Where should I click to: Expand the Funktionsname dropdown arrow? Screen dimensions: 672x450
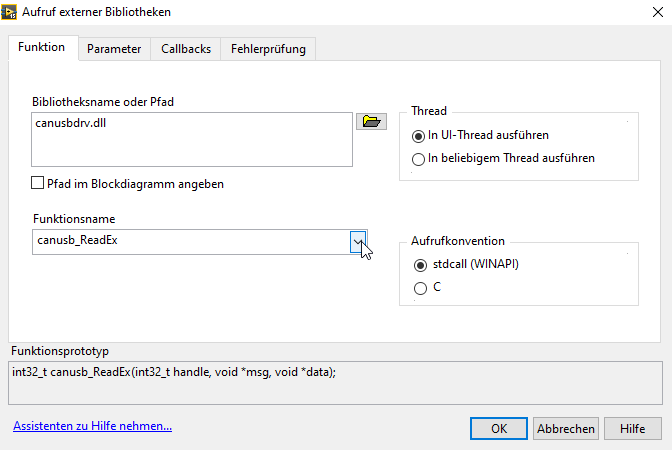tap(357, 241)
